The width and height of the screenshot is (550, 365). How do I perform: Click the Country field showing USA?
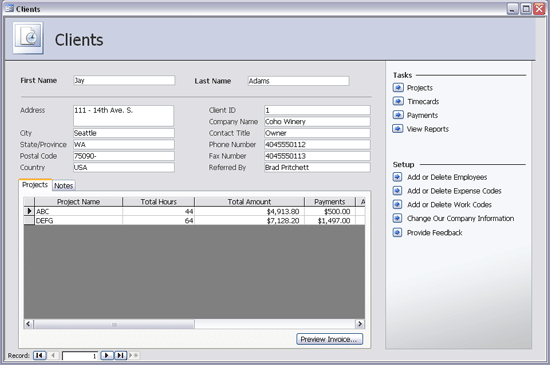click(124, 168)
